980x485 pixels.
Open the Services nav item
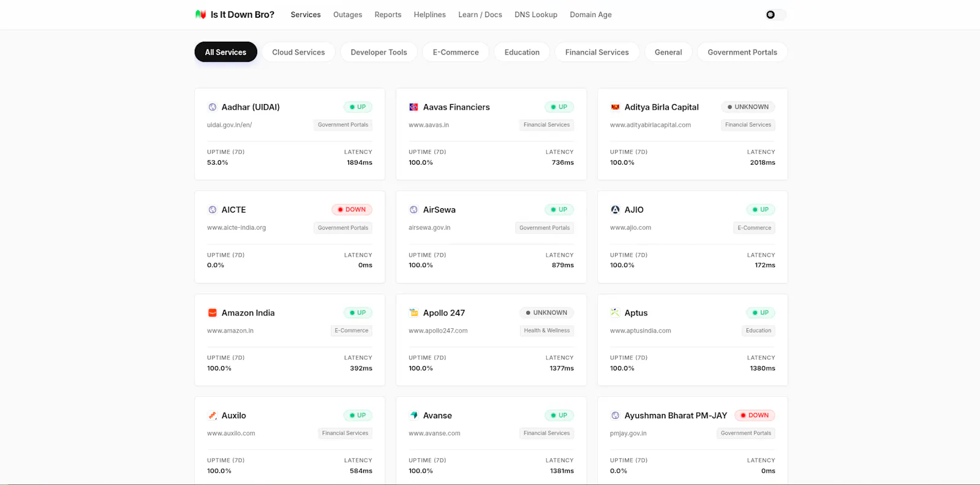(306, 15)
